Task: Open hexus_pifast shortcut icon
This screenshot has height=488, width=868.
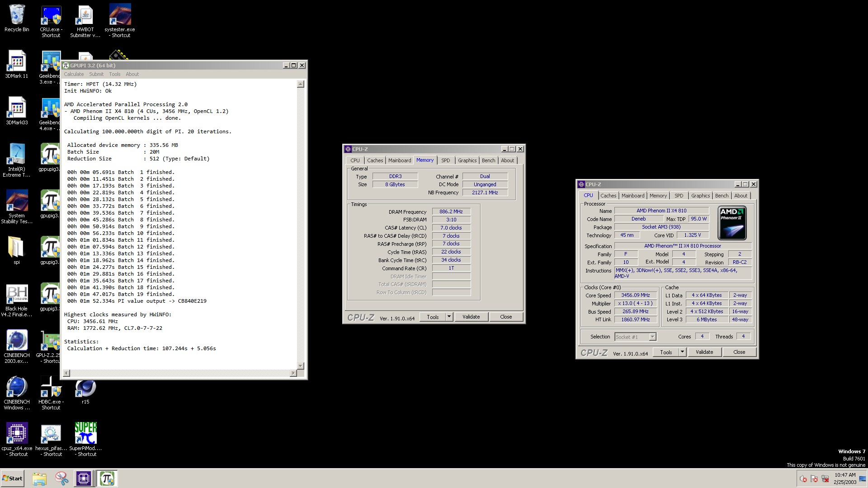Action: tap(51, 440)
